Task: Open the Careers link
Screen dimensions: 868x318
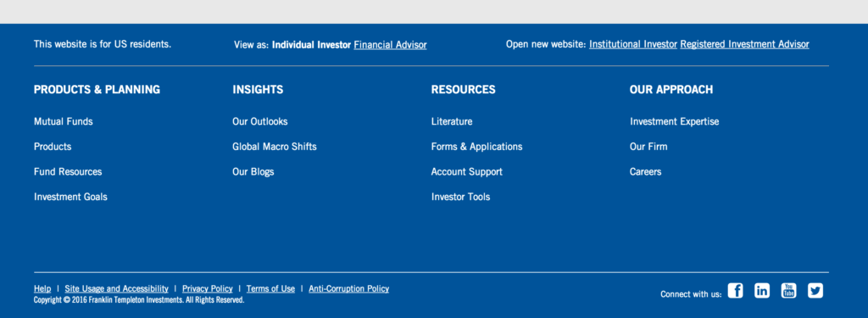Action: 645,172
